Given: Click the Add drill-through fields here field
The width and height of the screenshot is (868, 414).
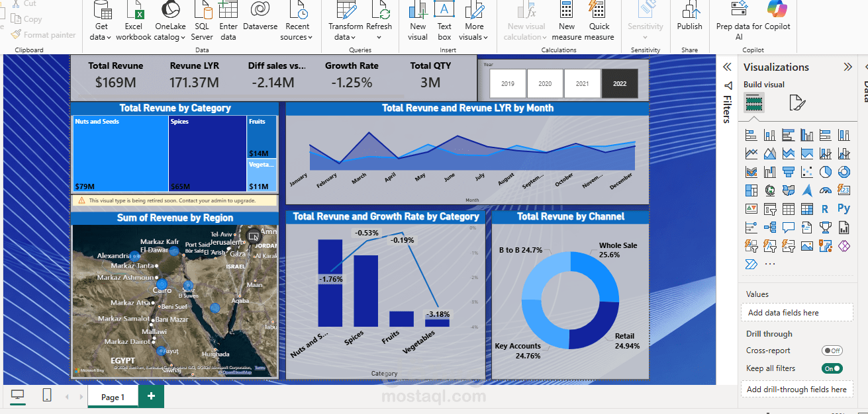Looking at the screenshot, I should point(796,390).
